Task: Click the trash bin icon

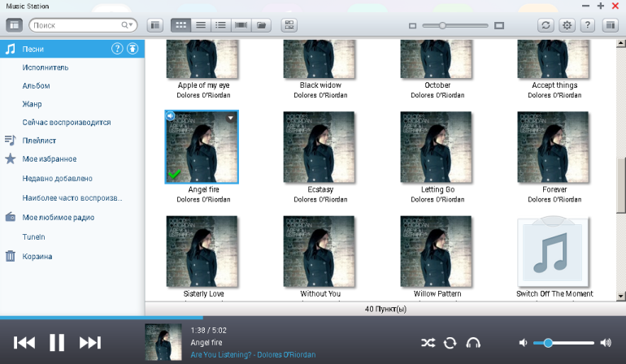Action: [x=11, y=256]
